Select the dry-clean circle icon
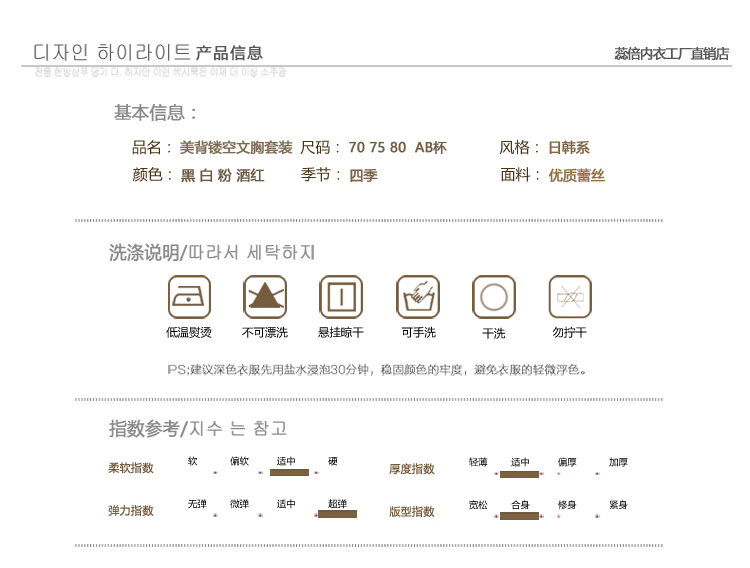 [x=494, y=297]
